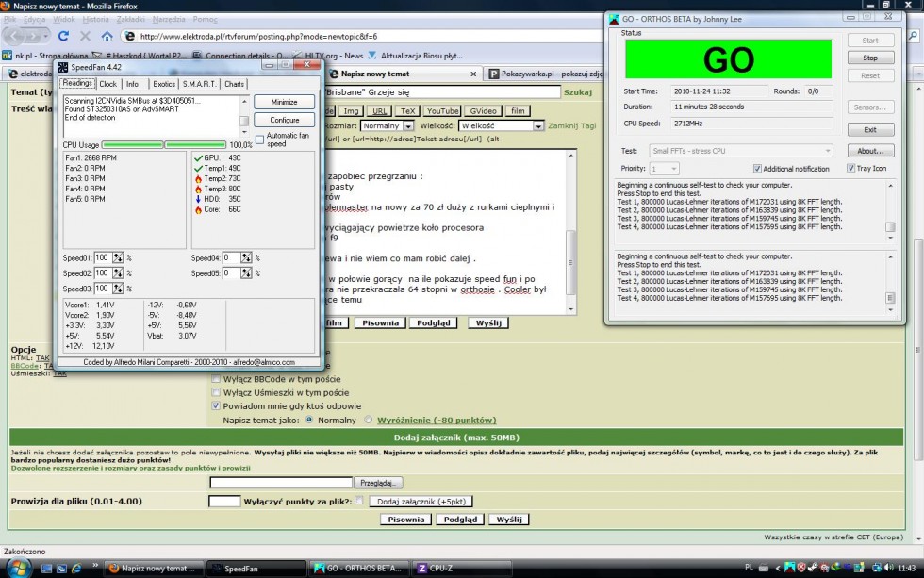This screenshot has height=578, width=924.
Task: Switch to SpeedFan S.M.A.R.T. tab
Action: [x=199, y=84]
